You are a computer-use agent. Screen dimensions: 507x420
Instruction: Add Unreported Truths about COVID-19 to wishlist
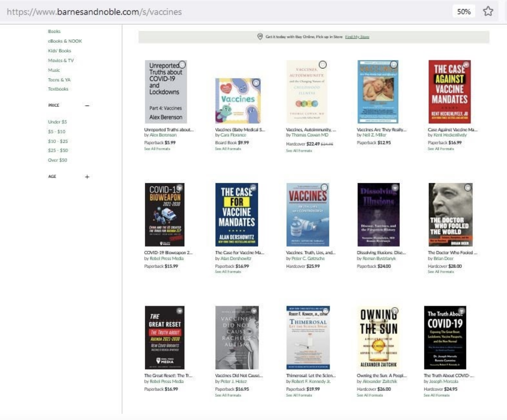[182, 64]
